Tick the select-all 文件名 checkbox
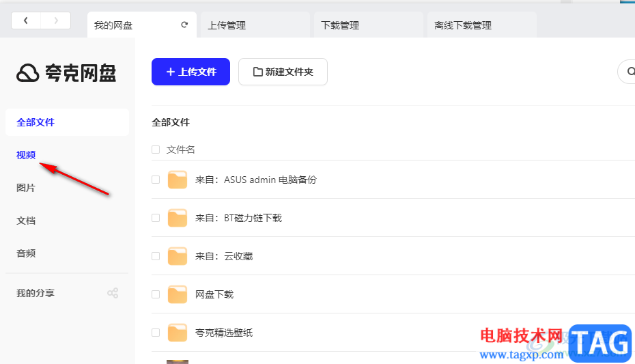635x364 pixels. coord(156,150)
